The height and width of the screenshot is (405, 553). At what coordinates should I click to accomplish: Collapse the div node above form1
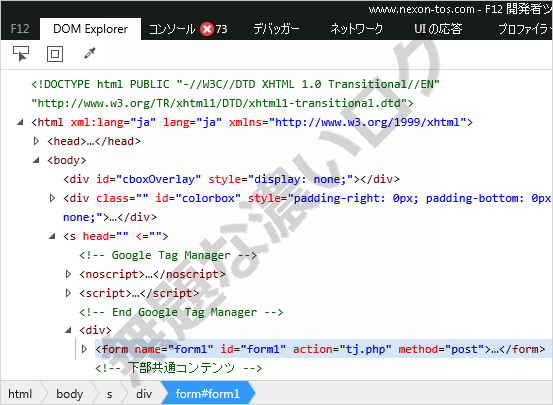click(68, 330)
